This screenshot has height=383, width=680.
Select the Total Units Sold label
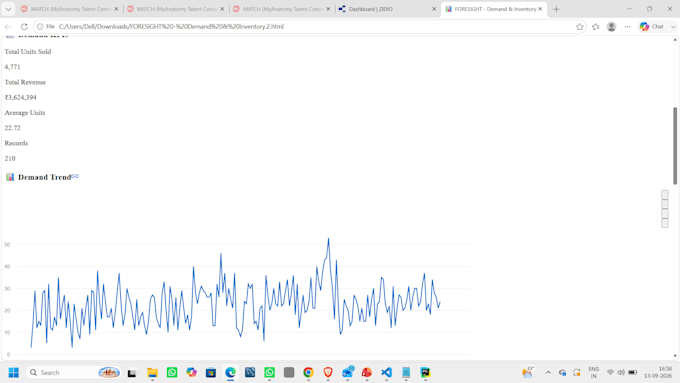click(x=28, y=52)
